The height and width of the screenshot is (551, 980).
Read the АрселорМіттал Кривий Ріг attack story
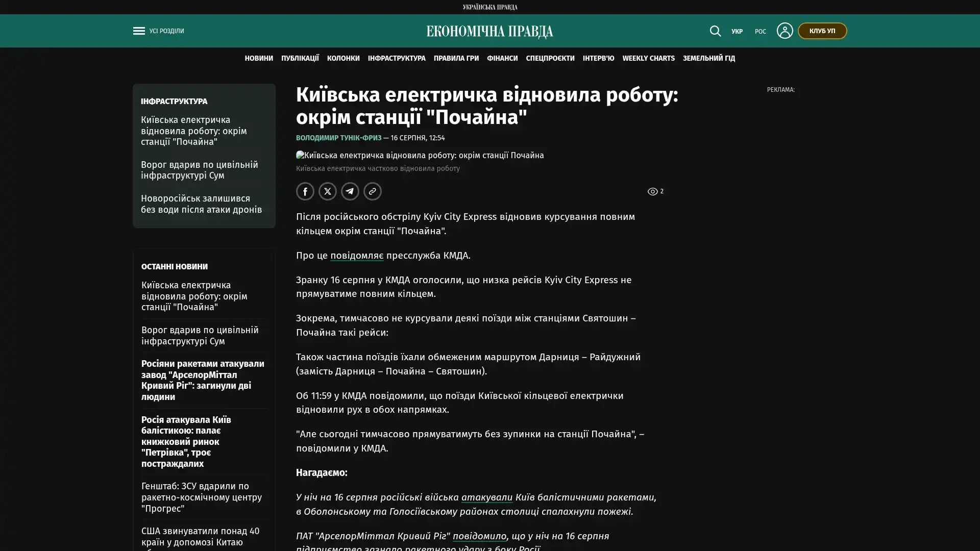[203, 380]
